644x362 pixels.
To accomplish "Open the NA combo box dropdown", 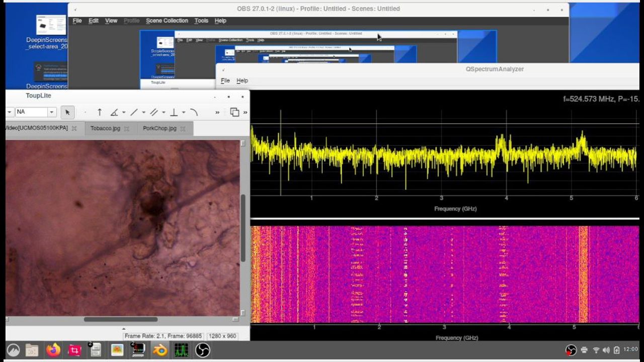I will pyautogui.click(x=51, y=112).
